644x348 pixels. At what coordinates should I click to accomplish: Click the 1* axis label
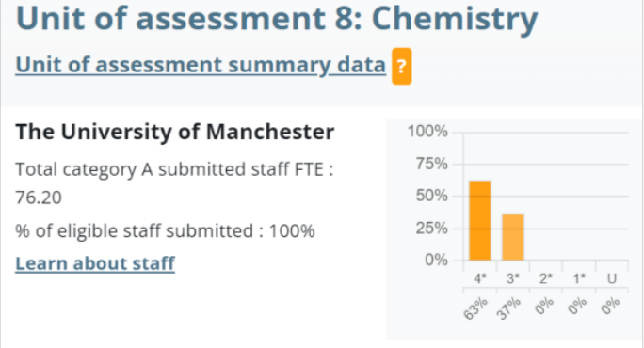tap(579, 278)
